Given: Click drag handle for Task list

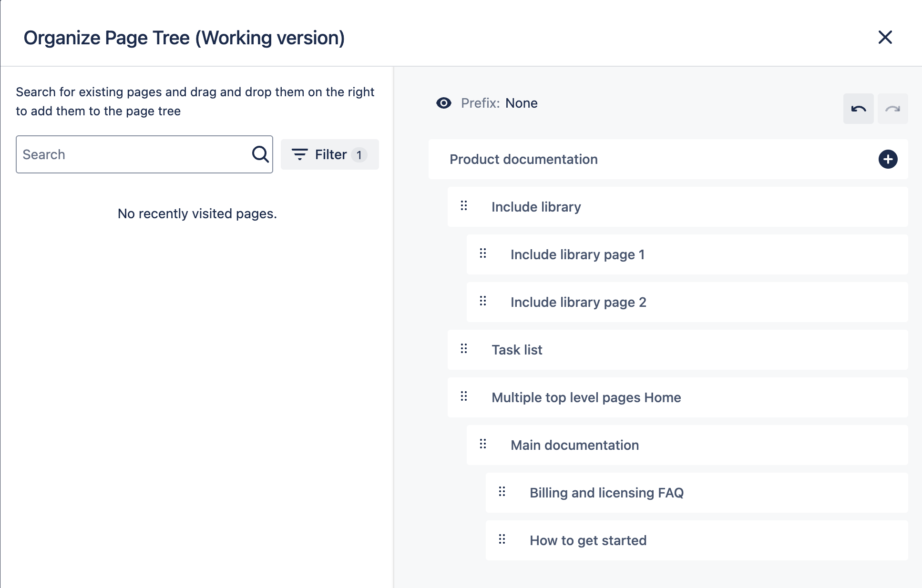Looking at the screenshot, I should [464, 349].
